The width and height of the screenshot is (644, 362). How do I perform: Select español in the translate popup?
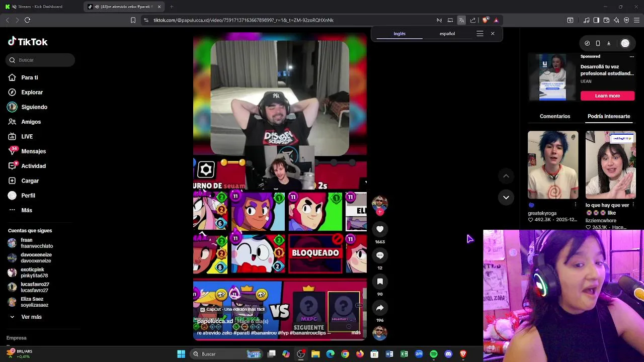(447, 34)
